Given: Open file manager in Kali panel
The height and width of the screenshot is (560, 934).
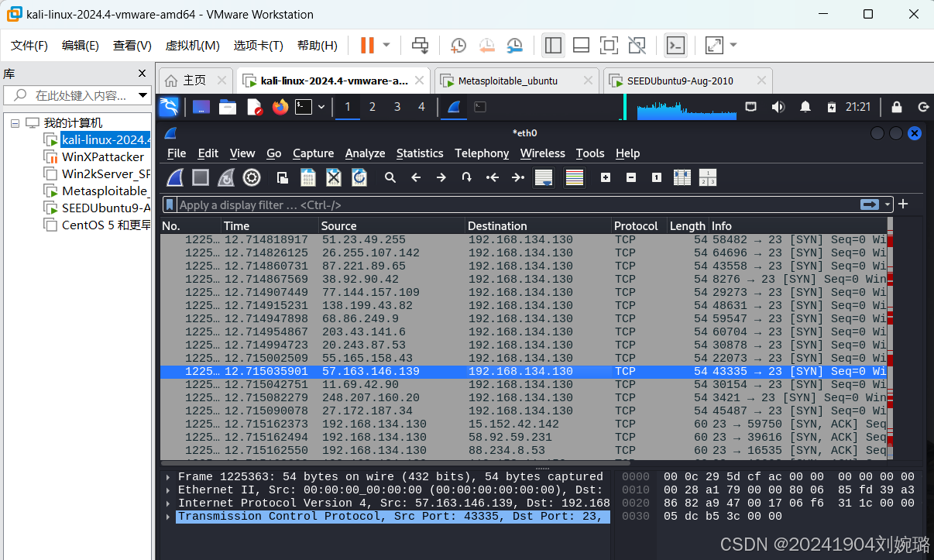Looking at the screenshot, I should pos(228,107).
